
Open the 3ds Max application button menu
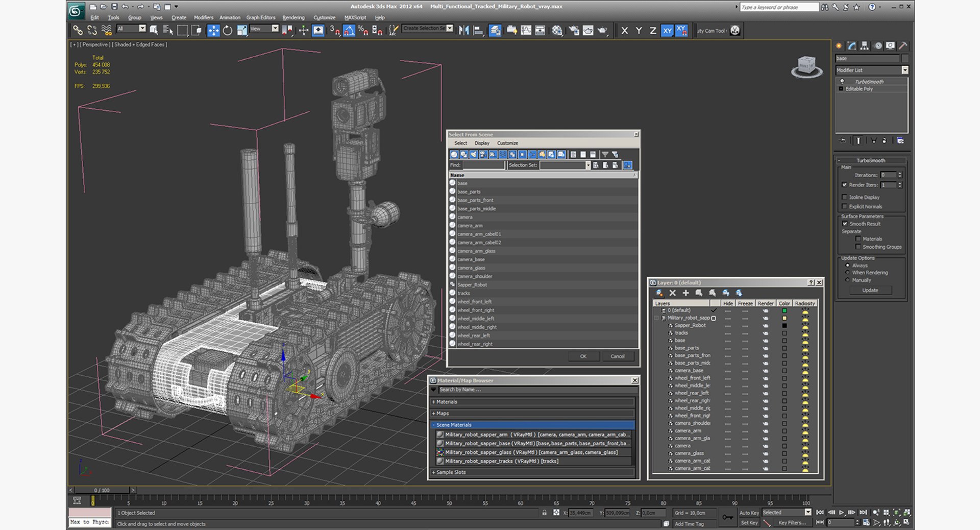(x=76, y=10)
